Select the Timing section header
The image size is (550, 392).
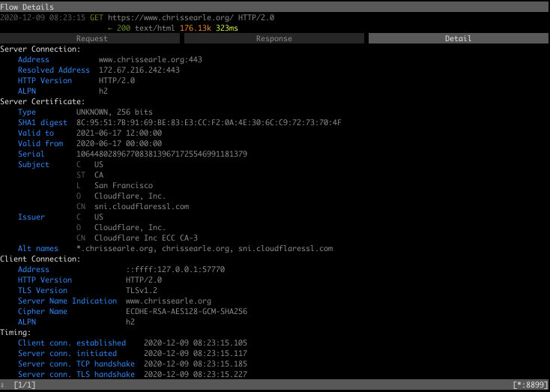(x=16, y=332)
